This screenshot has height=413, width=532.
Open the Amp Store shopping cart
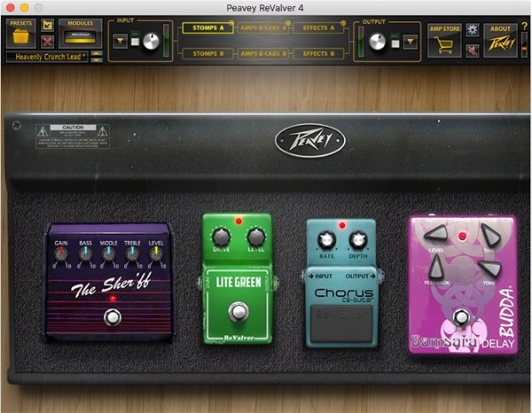pyautogui.click(x=444, y=41)
